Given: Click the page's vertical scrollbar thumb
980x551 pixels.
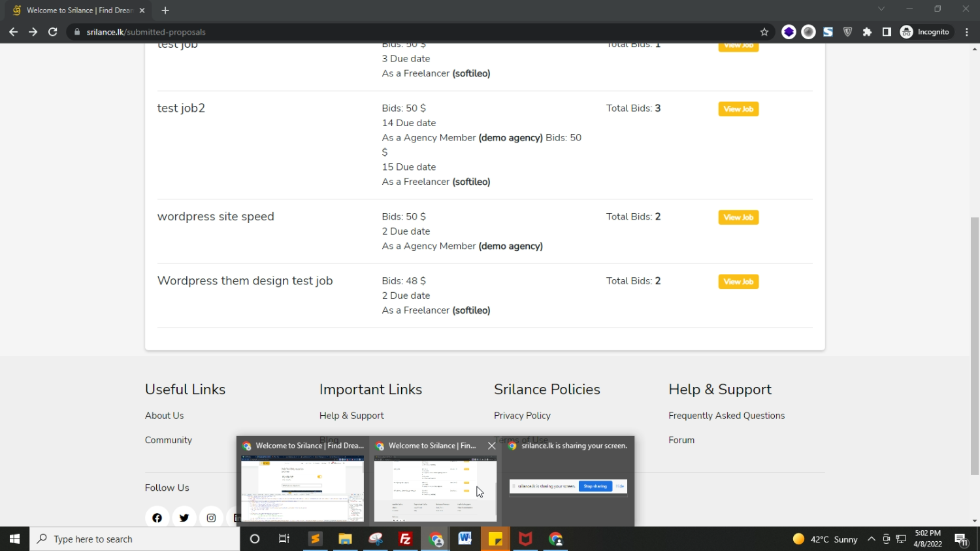Looking at the screenshot, I should coord(974,346).
